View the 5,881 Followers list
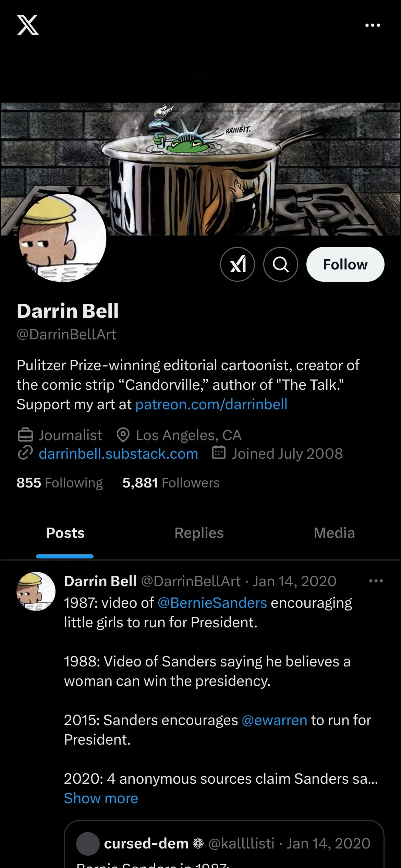The width and height of the screenshot is (401, 868). (171, 483)
